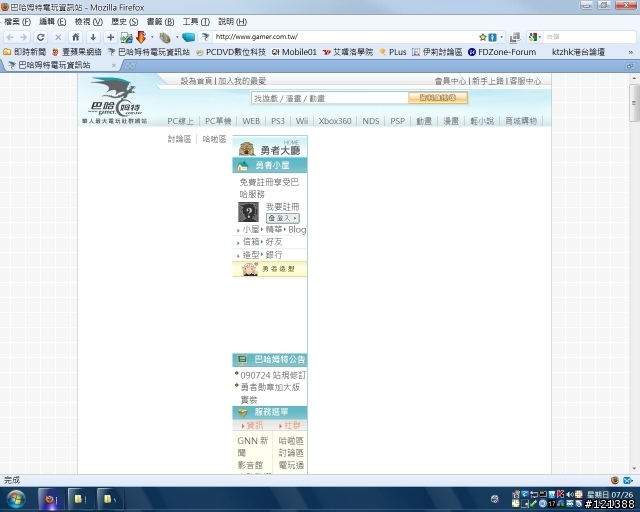Open the Home page icon in toolbar
Viewport: 640px width, 512px height.
pos(76,37)
